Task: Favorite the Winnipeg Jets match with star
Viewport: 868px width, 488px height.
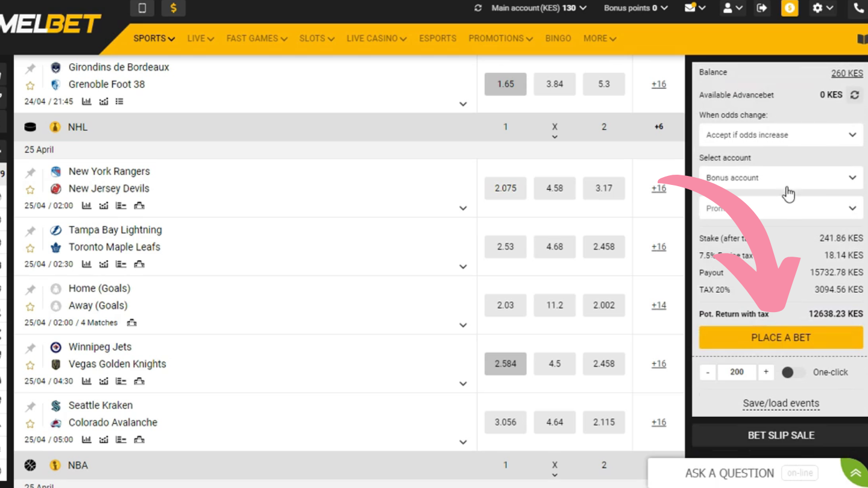Action: pyautogui.click(x=30, y=365)
